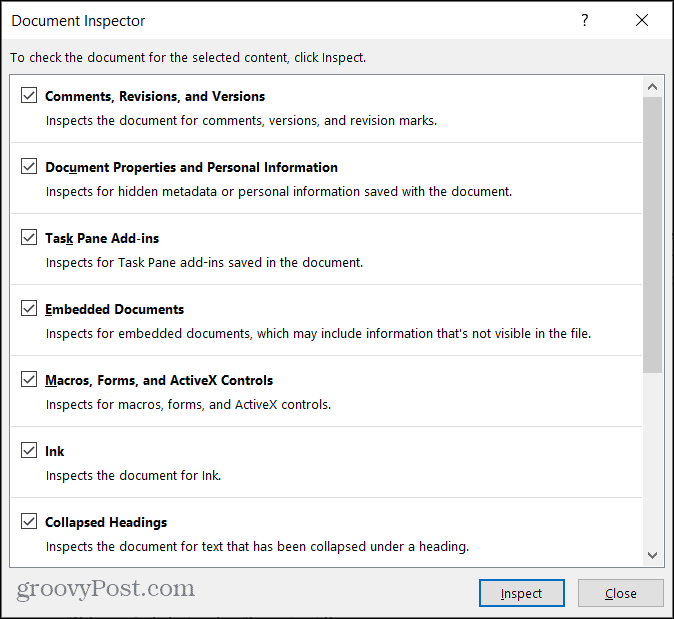Uncheck the Collapsed Headings checkbox

(29, 521)
